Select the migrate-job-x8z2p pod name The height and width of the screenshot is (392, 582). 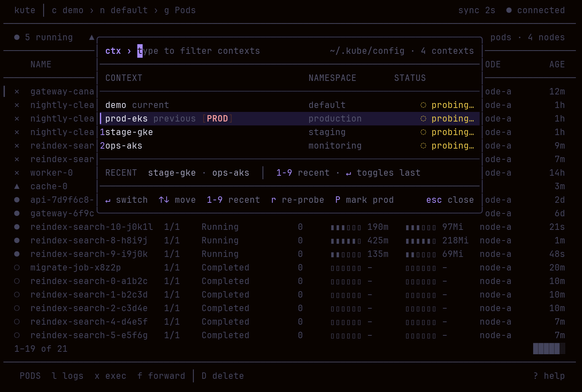[x=76, y=268]
